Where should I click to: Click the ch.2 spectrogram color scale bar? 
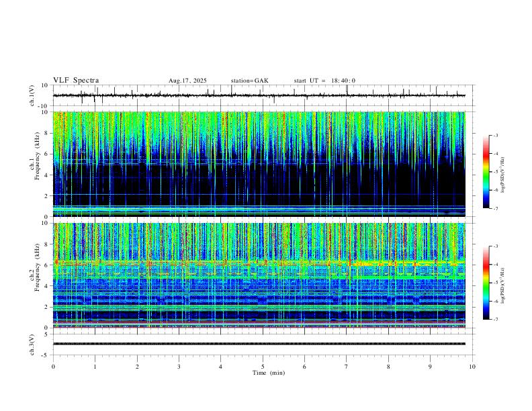pyautogui.click(x=486, y=283)
